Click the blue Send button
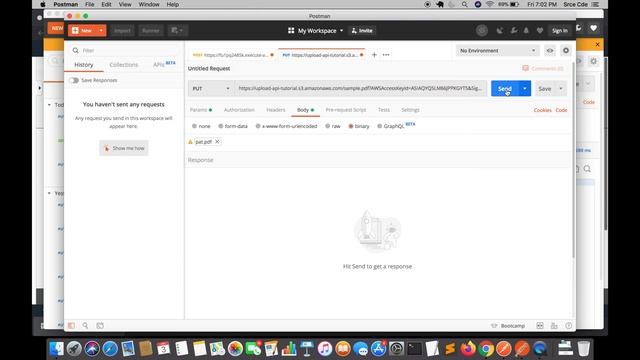This screenshot has height=360, width=640. point(504,89)
